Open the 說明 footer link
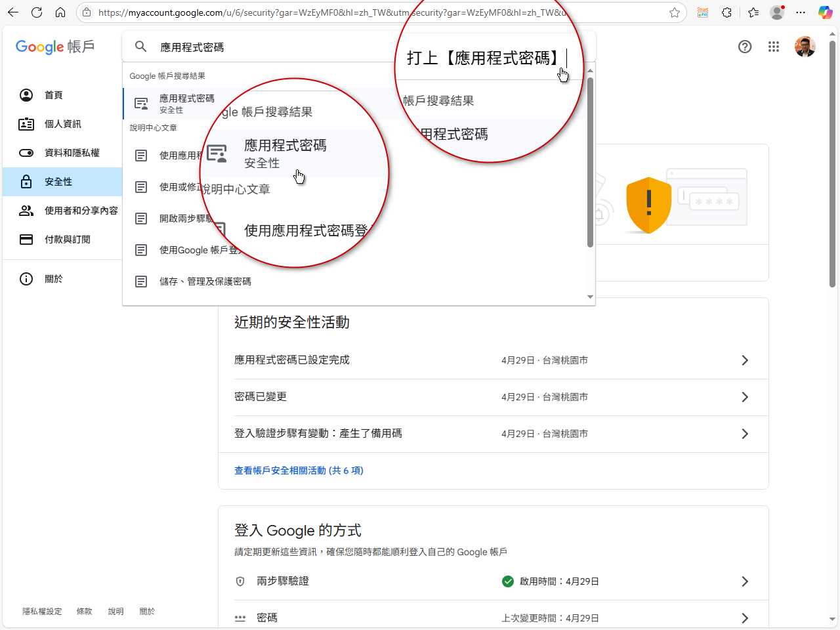Screen dimensions: 840x630 click(x=116, y=612)
